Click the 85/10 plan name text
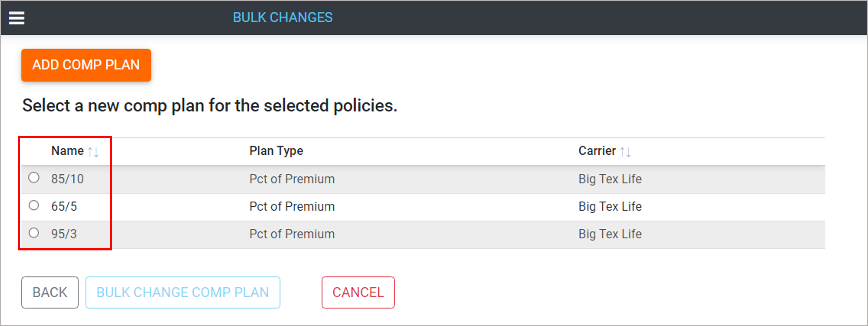Image resolution: width=868 pixels, height=326 pixels. pos(67,179)
